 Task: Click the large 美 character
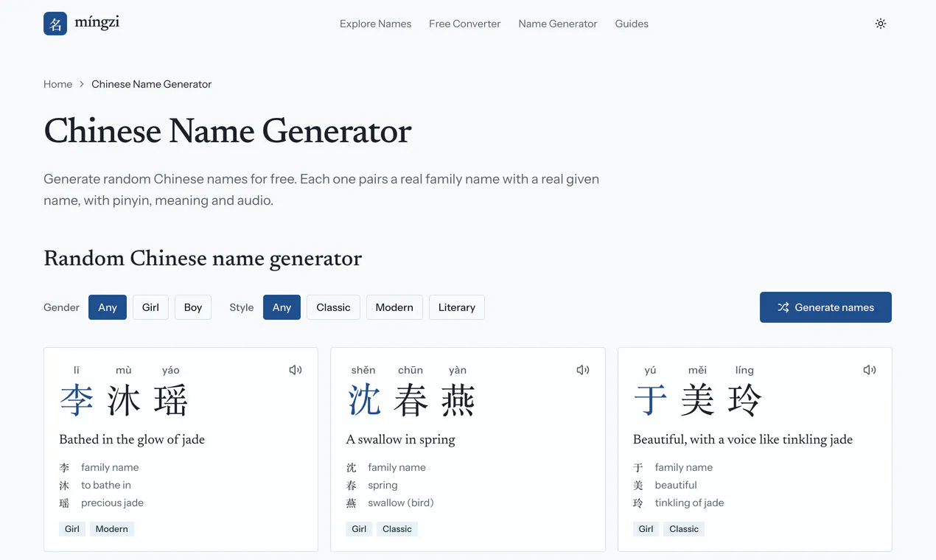pos(698,401)
